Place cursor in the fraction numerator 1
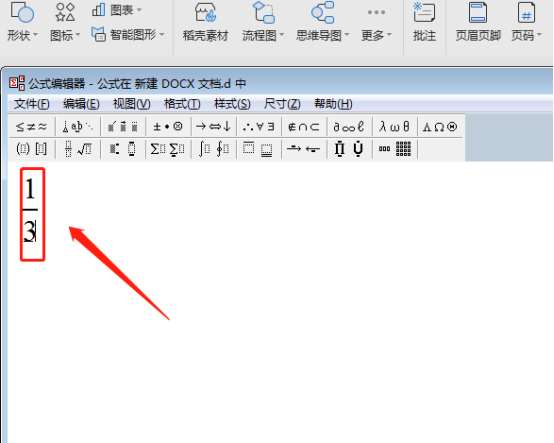 coord(30,190)
